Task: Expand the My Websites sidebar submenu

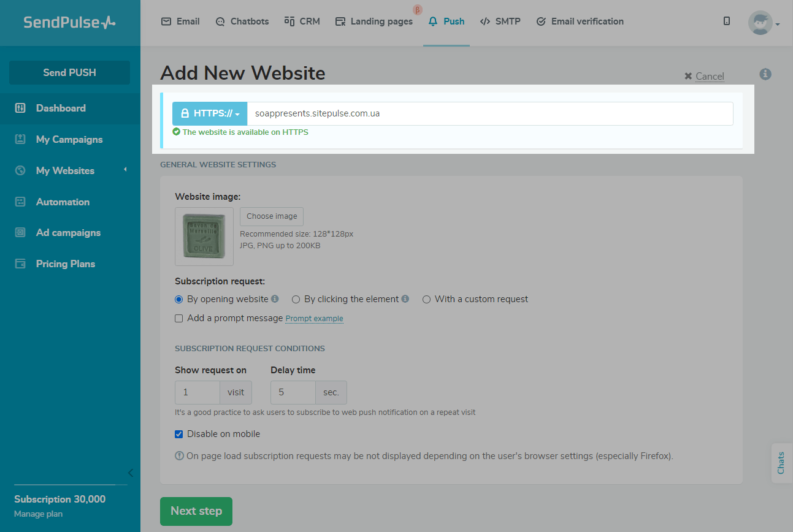Action: tap(125, 170)
